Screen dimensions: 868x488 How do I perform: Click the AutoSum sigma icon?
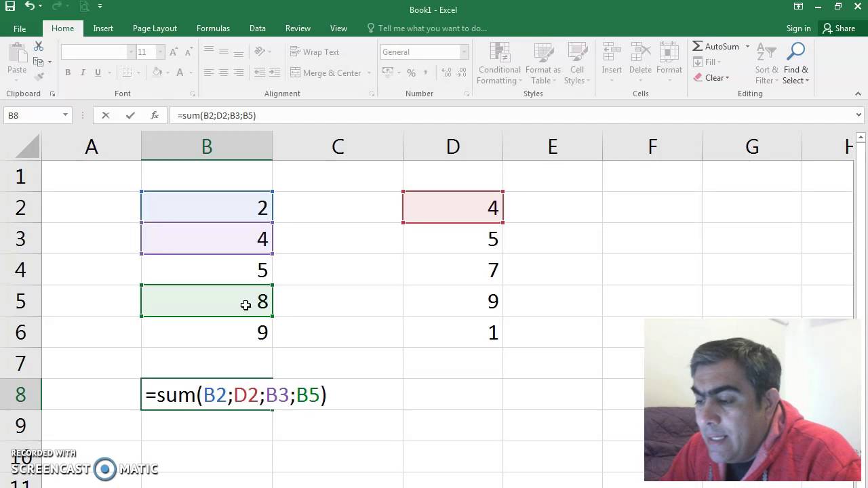point(698,47)
